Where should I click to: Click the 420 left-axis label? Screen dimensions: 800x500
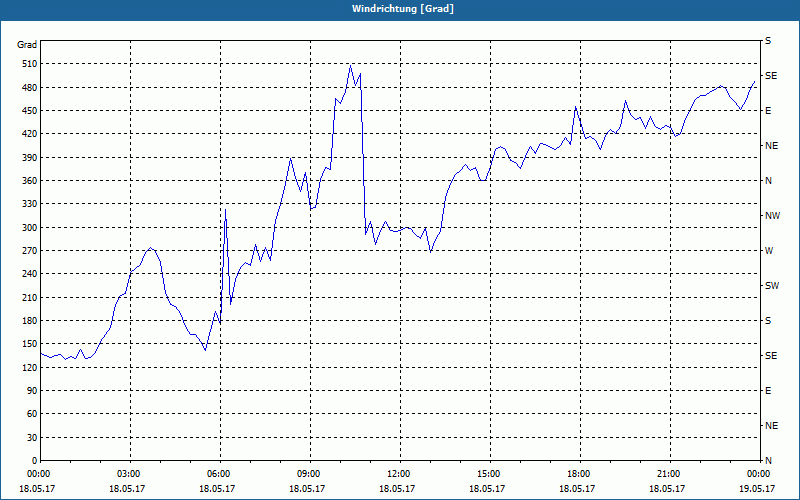[x=30, y=134]
